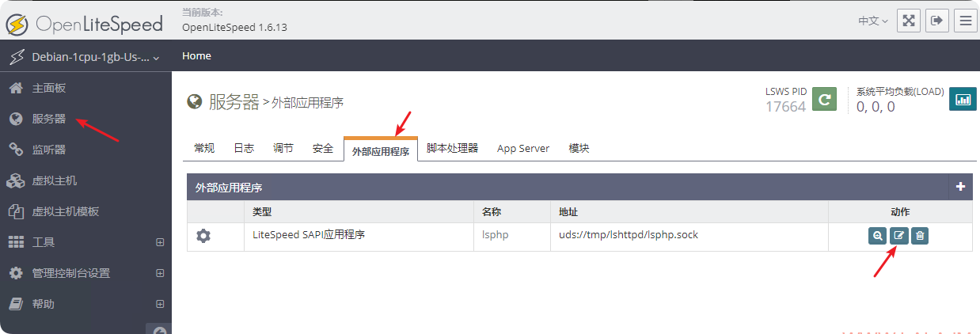
Task: Switch to the 常规 tab
Action: 204,148
